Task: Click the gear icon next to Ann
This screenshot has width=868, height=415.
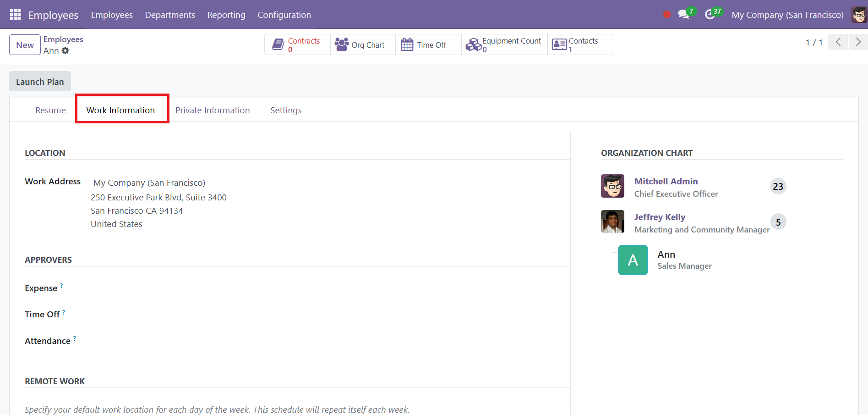Action: tap(66, 50)
